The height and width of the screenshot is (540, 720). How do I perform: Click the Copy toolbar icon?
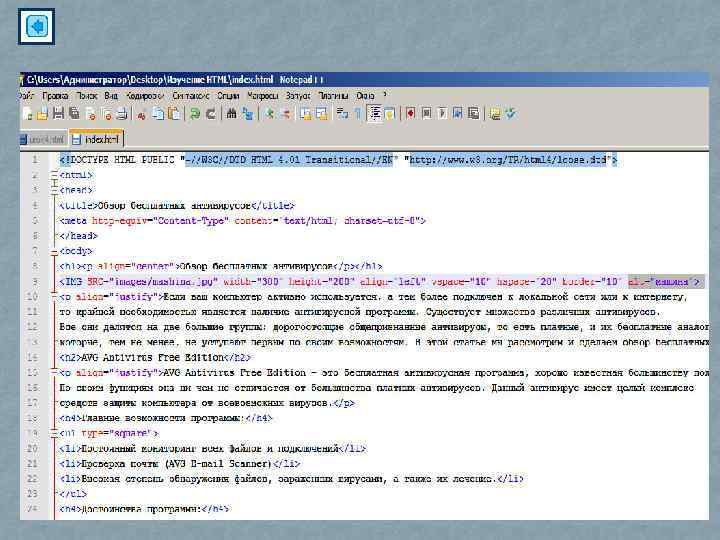coord(158,113)
